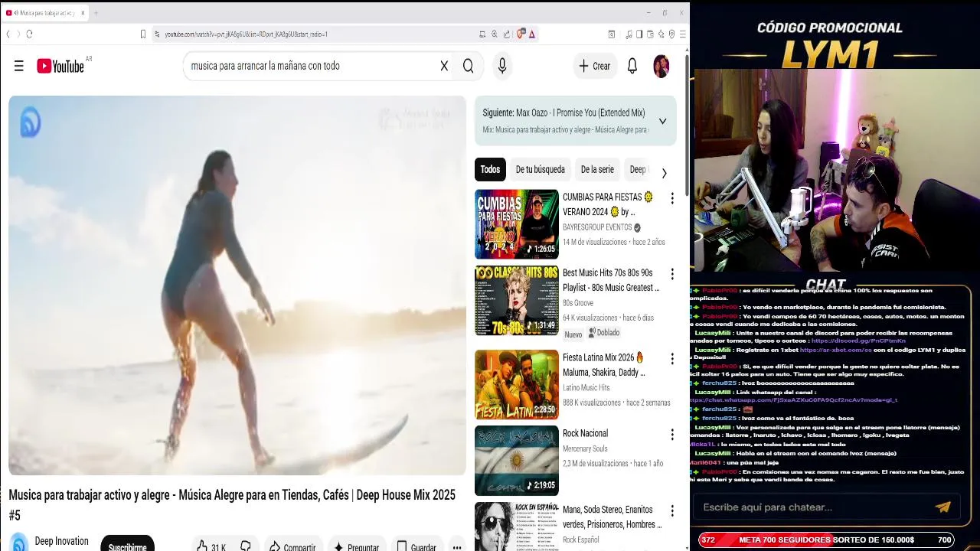This screenshot has height=551, width=980.
Task: Open options for Fiesta Latina Mix 2026
Action: [x=672, y=358]
